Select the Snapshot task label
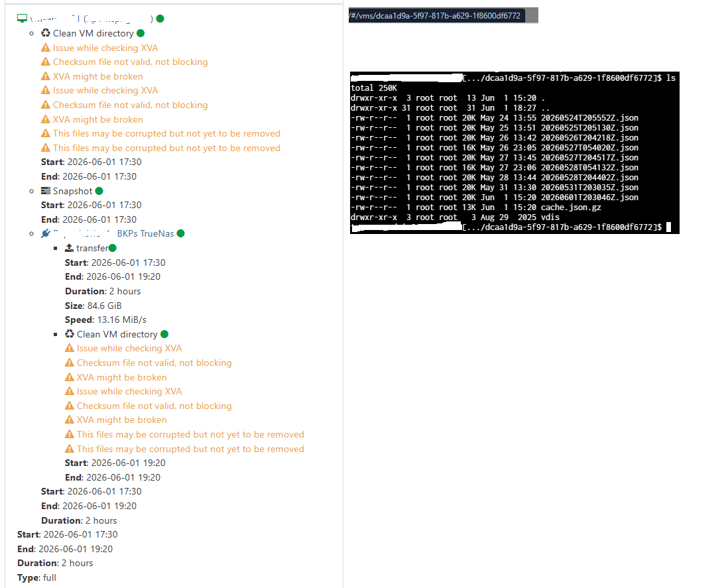 click(73, 191)
